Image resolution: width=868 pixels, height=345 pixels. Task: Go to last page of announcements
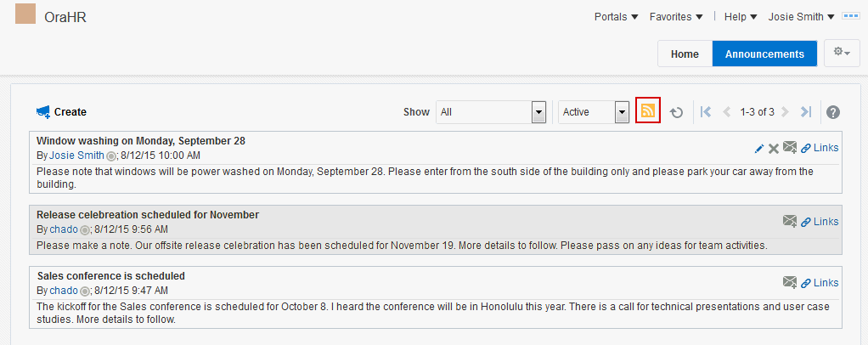click(x=806, y=112)
